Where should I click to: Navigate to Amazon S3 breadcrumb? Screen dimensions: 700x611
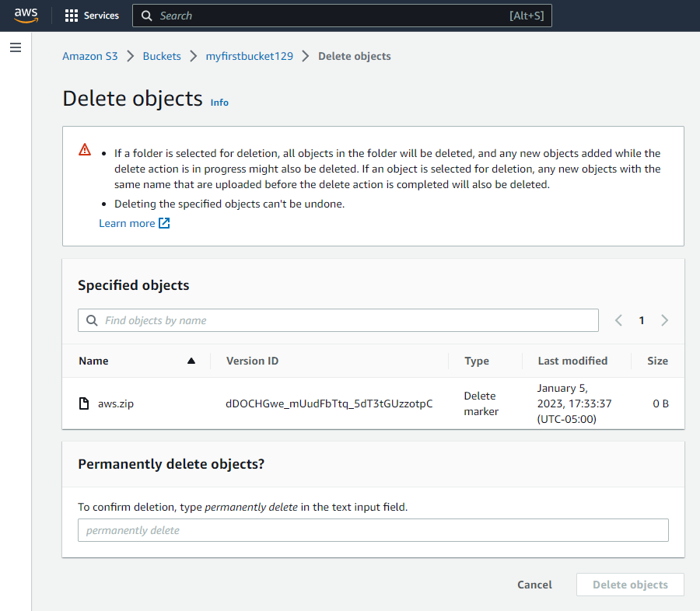pos(89,56)
